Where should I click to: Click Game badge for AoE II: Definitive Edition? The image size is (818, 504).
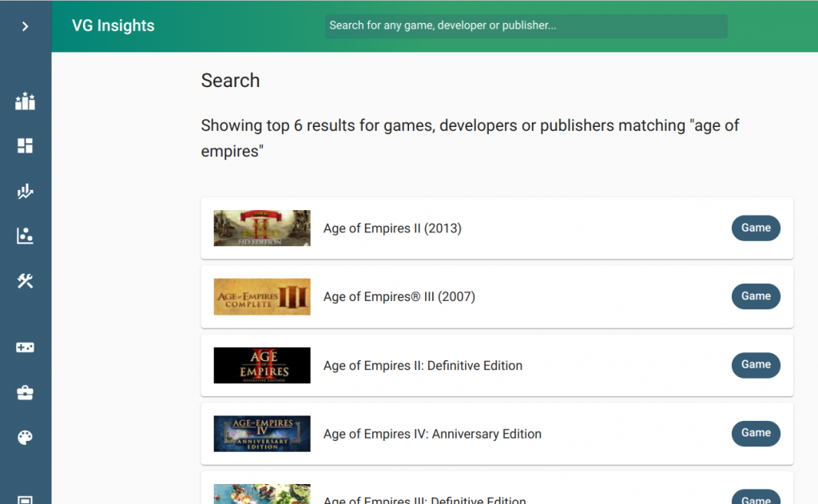click(x=756, y=365)
